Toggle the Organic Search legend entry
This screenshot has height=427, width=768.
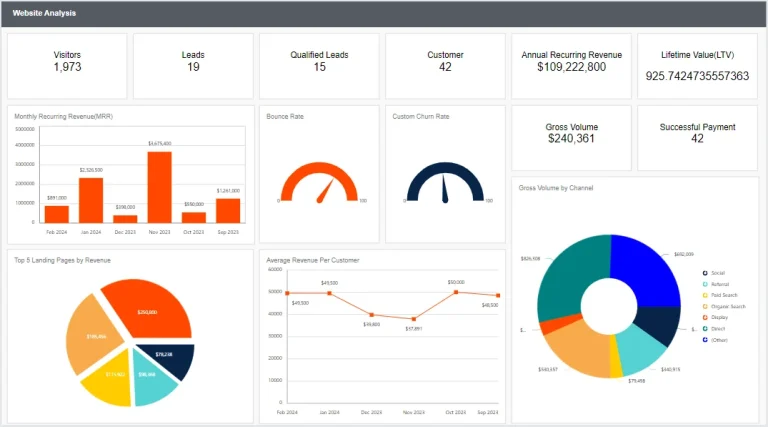[x=724, y=307]
